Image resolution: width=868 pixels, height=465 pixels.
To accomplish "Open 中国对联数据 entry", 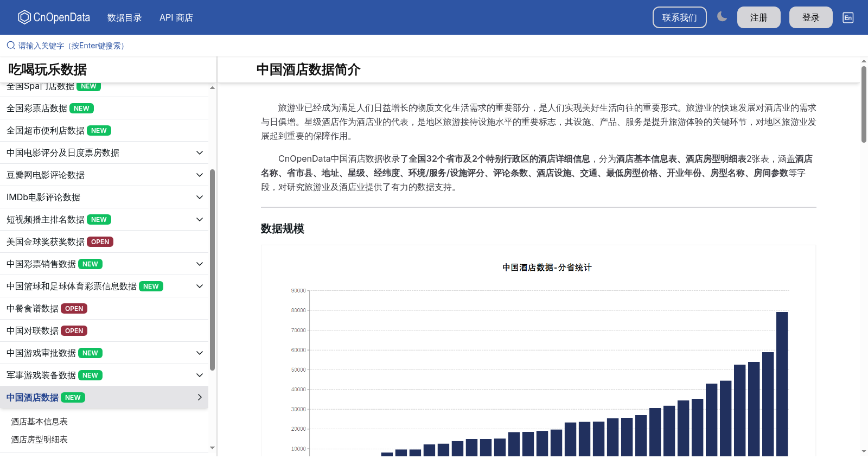I will 104,330.
